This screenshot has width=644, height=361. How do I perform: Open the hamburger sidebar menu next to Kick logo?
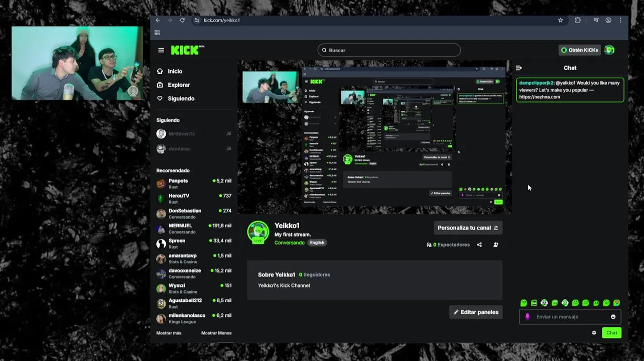(x=161, y=50)
